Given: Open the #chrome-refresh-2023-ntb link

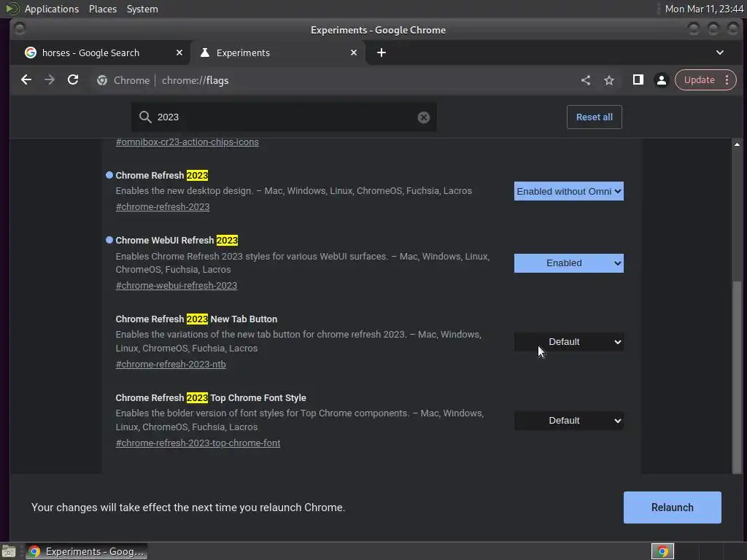Looking at the screenshot, I should pyautogui.click(x=171, y=365).
